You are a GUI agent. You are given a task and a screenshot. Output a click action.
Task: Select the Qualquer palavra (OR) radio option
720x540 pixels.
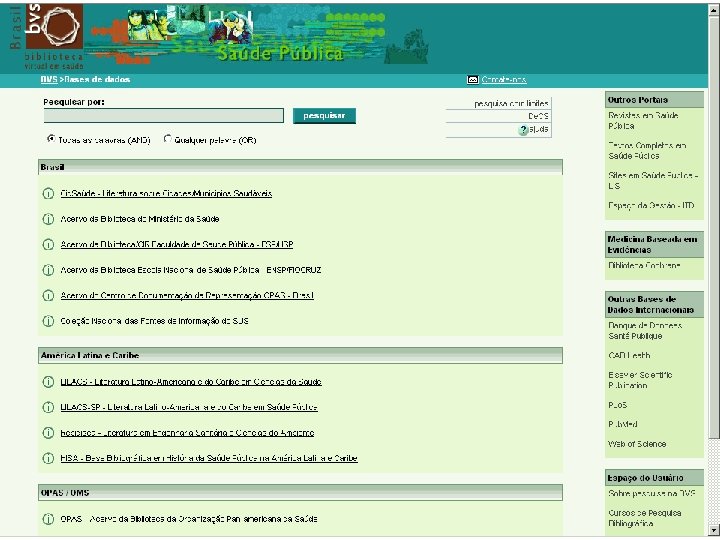(168, 139)
